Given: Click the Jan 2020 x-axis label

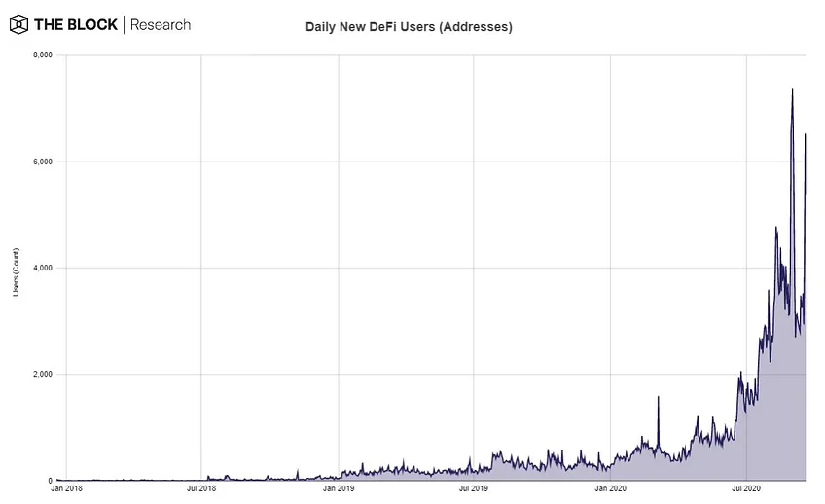Looking at the screenshot, I should [610, 488].
